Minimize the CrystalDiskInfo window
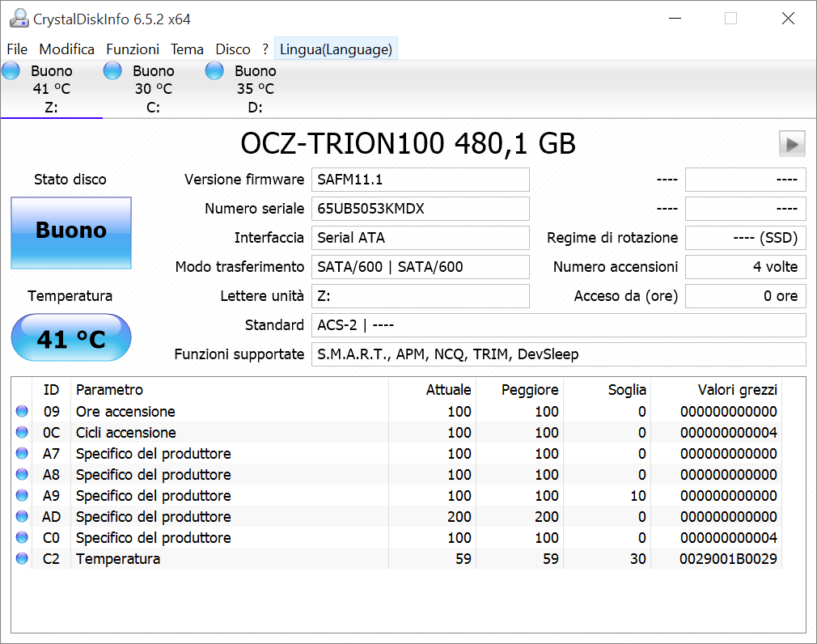This screenshot has height=644, width=817. tap(675, 19)
